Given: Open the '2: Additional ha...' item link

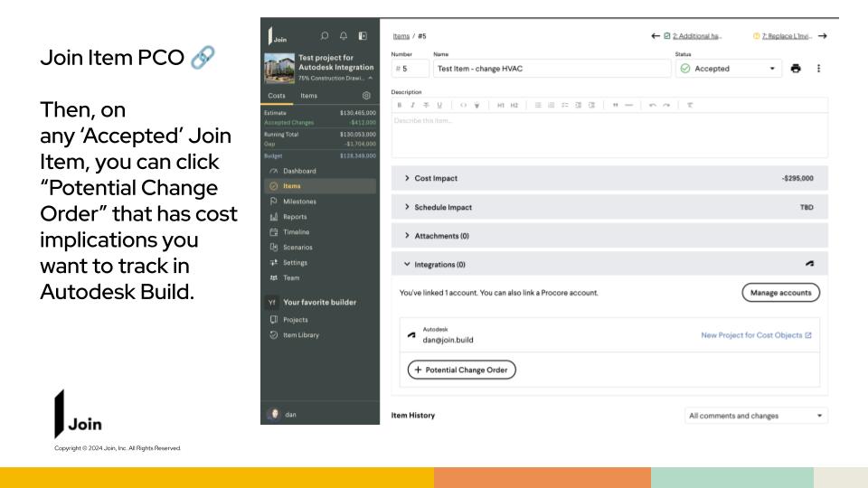Looking at the screenshot, I should coord(693,36).
